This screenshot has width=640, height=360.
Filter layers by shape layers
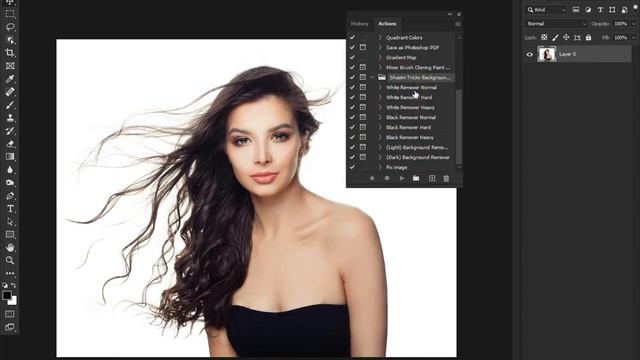(612, 10)
